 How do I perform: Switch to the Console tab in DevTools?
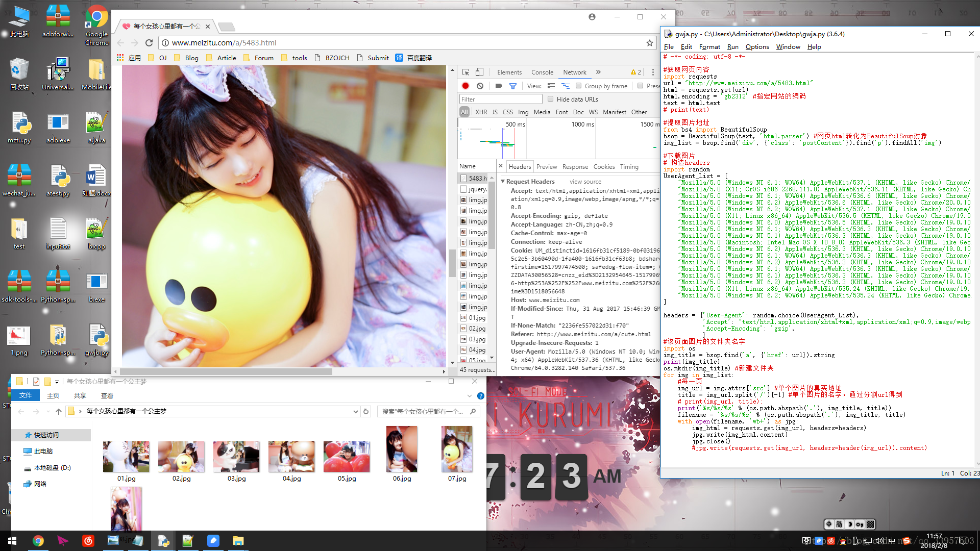[x=542, y=72]
